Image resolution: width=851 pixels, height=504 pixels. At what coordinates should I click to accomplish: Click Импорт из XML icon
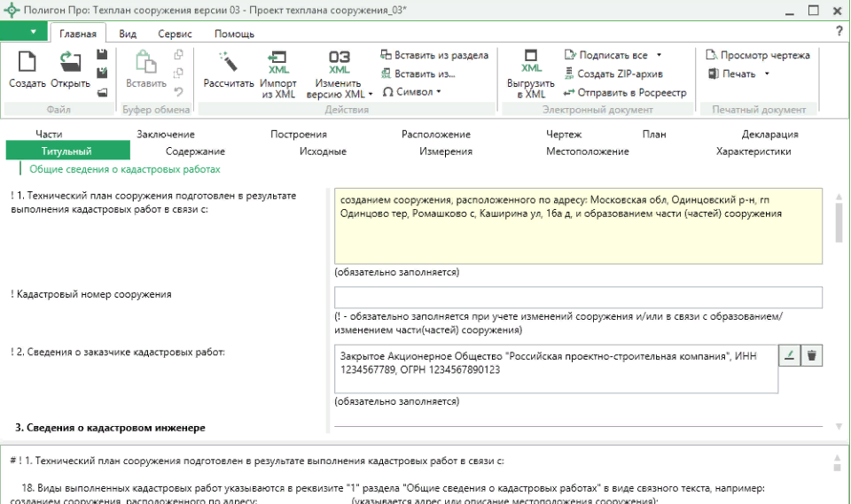click(x=278, y=62)
